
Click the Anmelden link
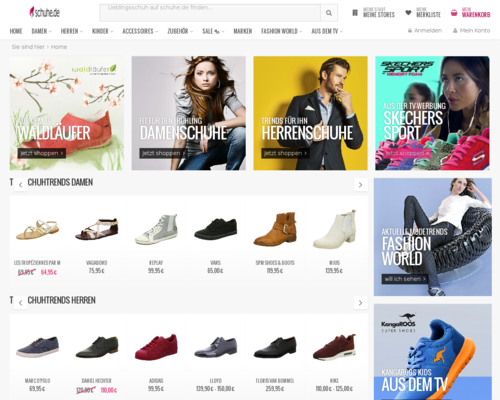click(428, 31)
